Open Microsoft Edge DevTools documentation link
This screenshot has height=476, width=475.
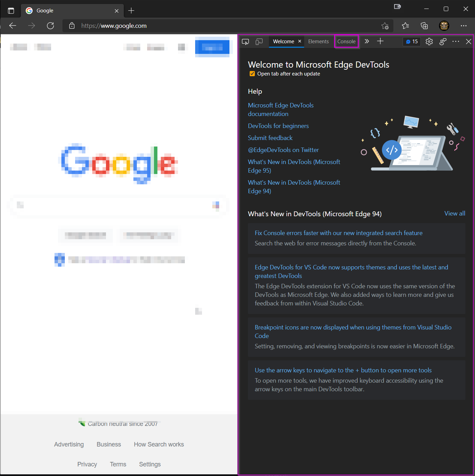281,109
